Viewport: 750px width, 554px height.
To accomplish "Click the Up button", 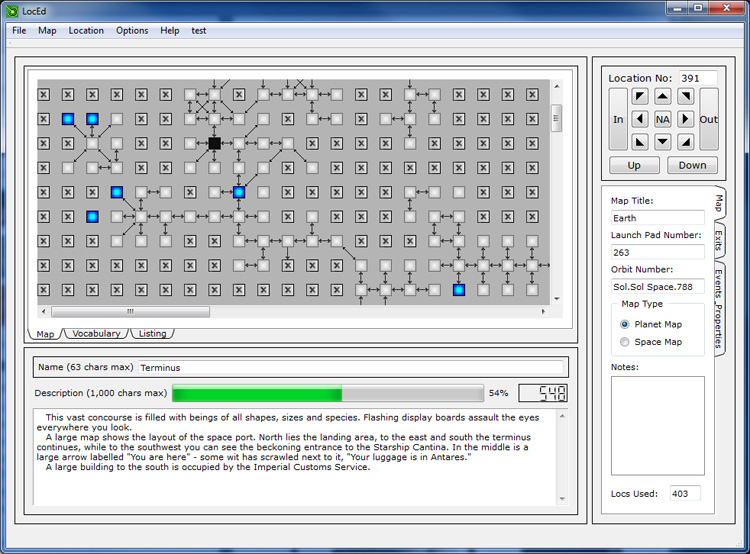I will 634,166.
